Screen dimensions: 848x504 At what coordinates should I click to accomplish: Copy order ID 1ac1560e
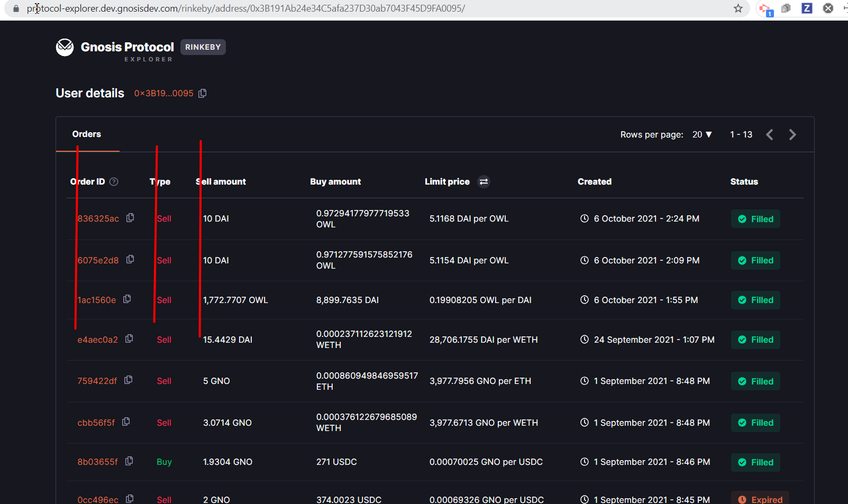127,299
